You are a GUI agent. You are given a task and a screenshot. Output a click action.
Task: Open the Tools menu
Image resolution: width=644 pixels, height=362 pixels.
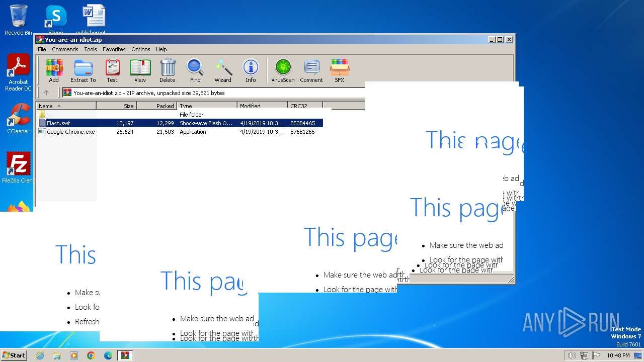tap(91, 49)
